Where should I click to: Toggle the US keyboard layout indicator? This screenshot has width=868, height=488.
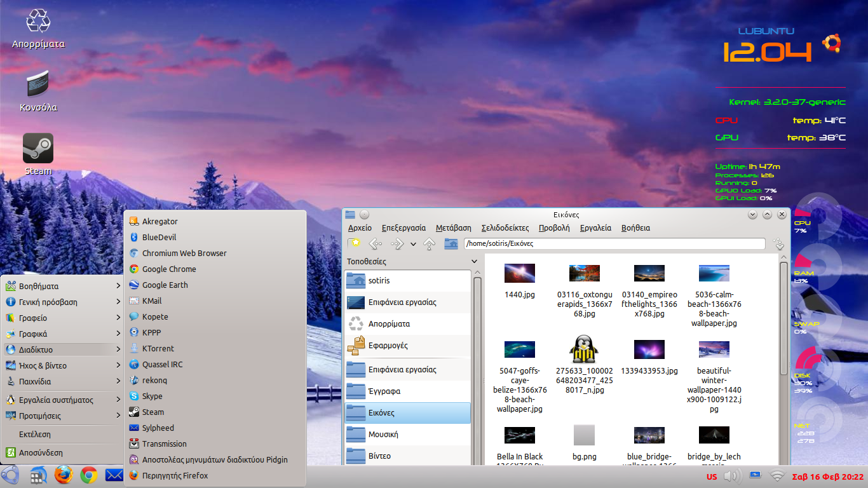tap(712, 477)
